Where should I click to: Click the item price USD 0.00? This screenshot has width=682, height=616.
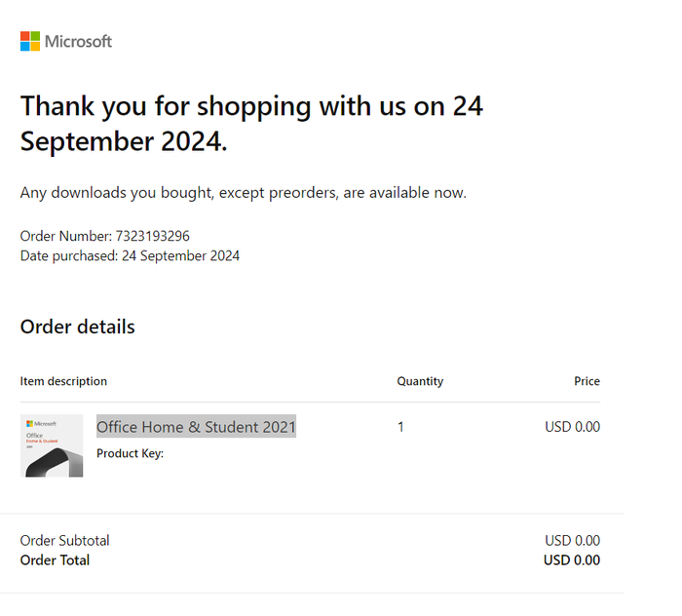pos(572,427)
